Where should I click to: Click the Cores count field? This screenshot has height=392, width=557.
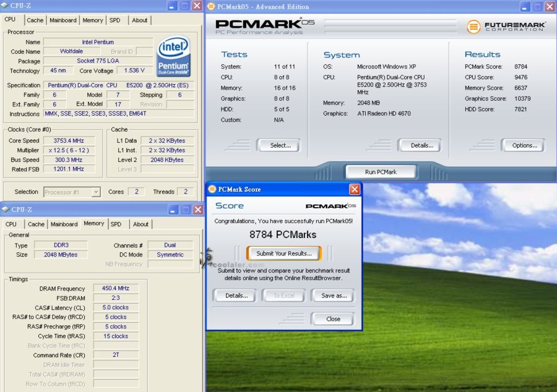click(x=136, y=192)
